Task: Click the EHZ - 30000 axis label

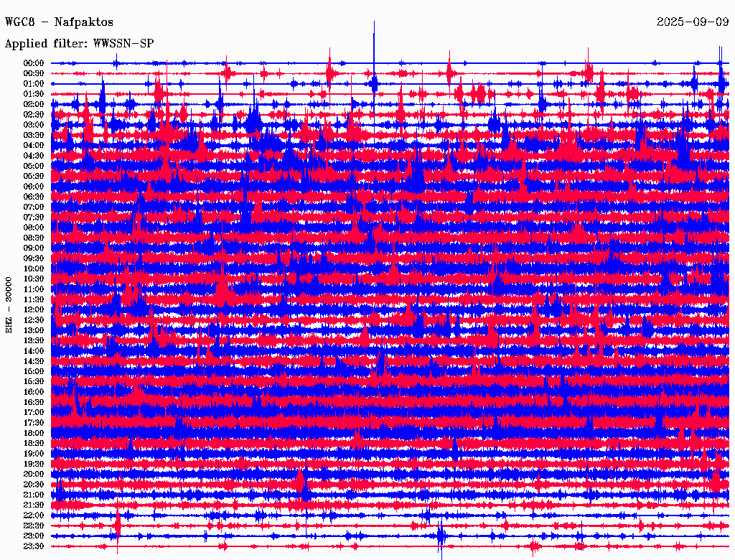Action: pos(9,305)
